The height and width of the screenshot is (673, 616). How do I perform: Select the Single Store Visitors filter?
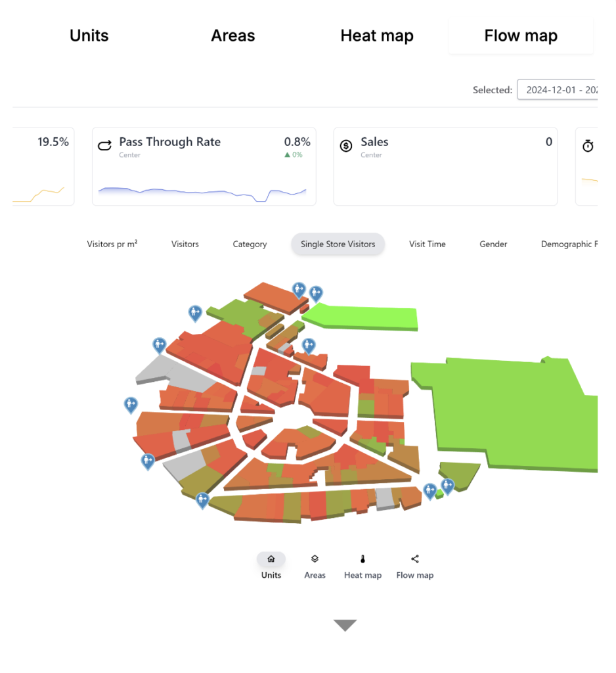(x=338, y=244)
